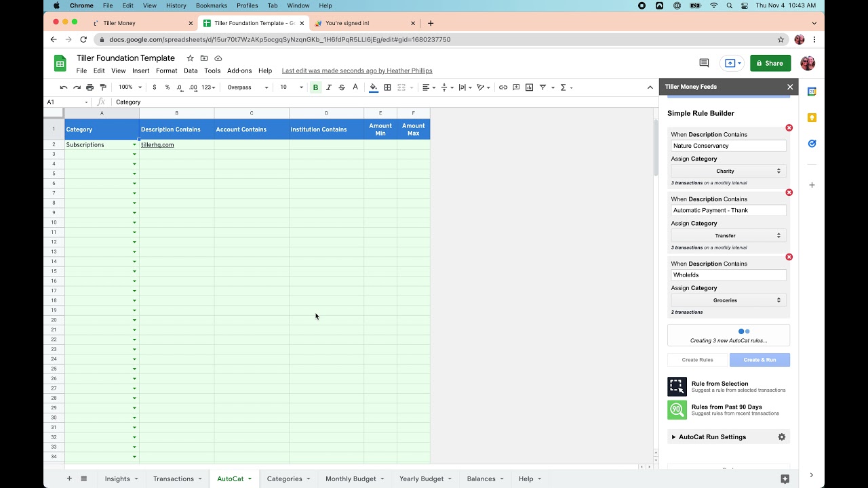Open Groceries category dropdown
This screenshot has width=868, height=488.
(x=729, y=300)
